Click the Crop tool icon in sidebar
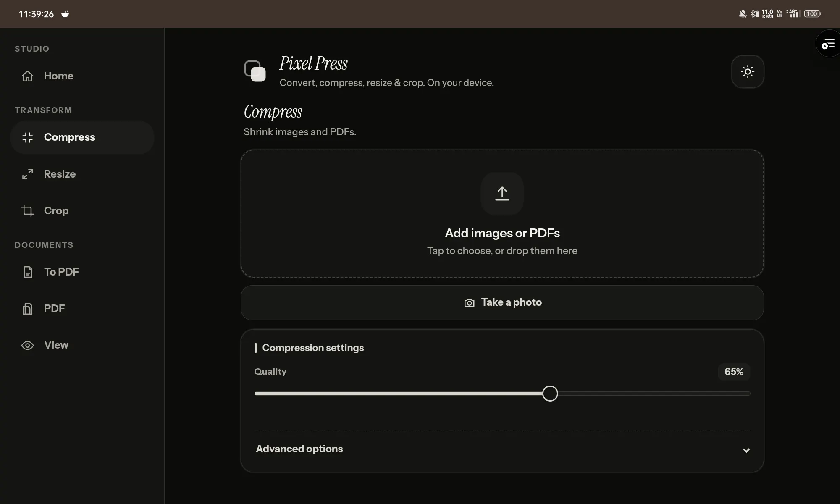840x504 pixels. (28, 210)
